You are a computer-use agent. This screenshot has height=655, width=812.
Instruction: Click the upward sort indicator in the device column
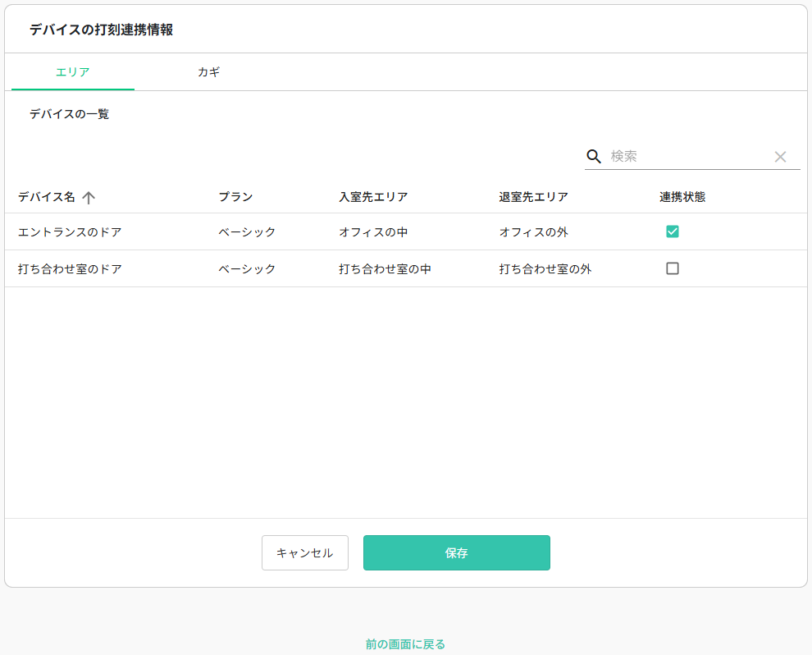coord(89,197)
